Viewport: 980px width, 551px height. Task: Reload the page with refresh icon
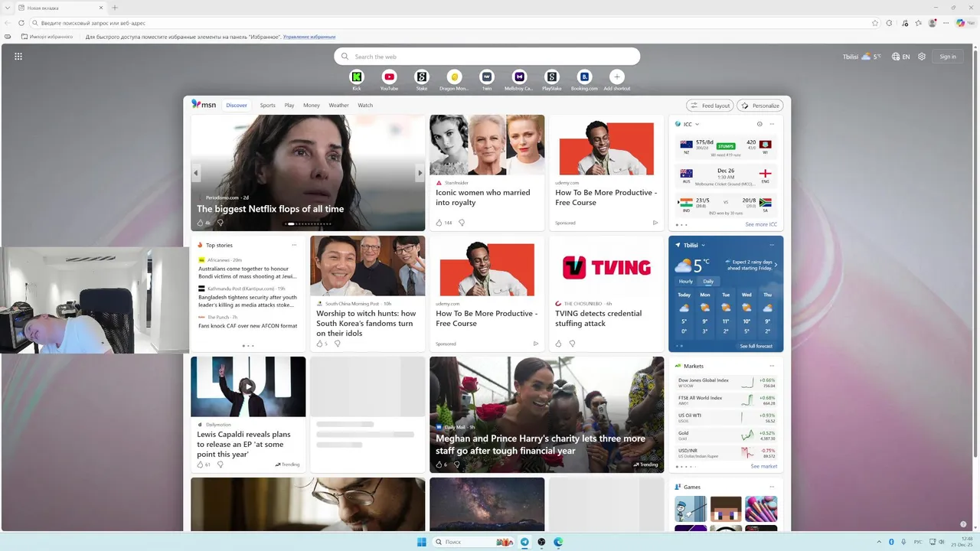(x=21, y=23)
